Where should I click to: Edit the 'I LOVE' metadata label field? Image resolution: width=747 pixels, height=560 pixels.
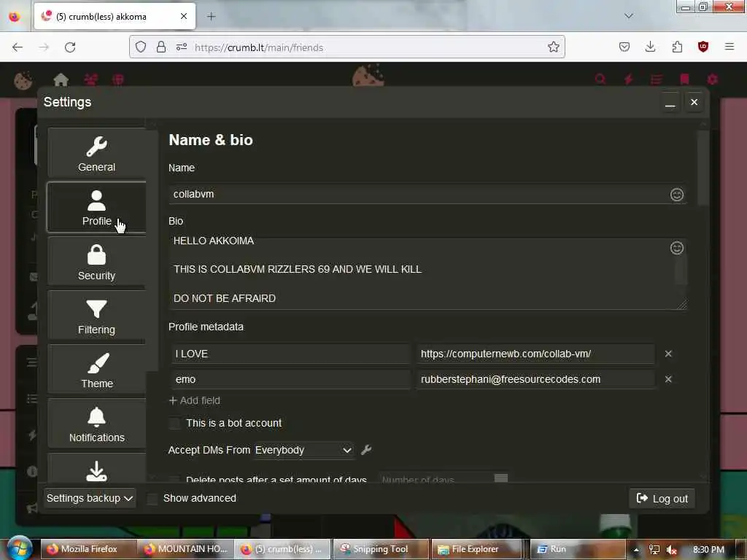point(290,354)
